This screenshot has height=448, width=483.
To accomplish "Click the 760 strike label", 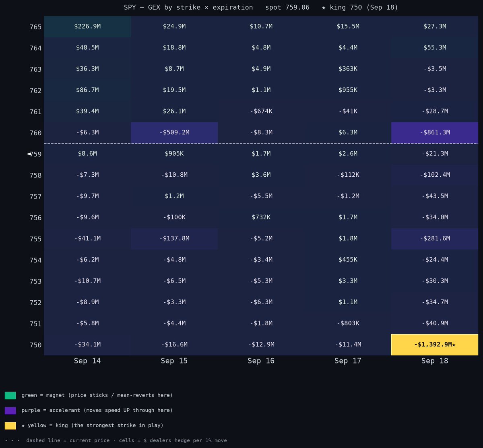I will click(35, 133).
